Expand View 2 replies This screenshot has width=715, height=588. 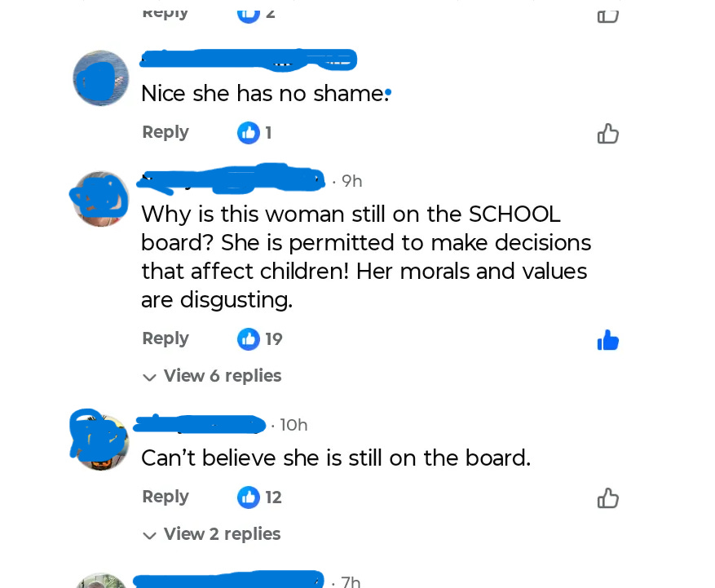pos(212,533)
